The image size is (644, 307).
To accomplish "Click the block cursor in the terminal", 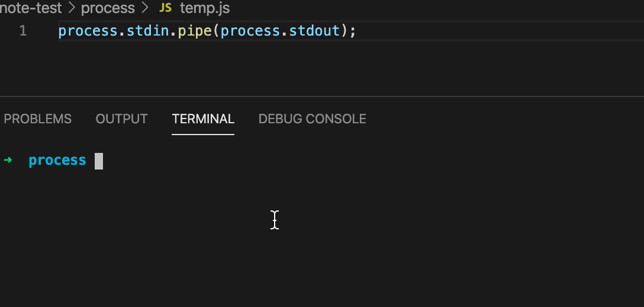I will point(99,161).
